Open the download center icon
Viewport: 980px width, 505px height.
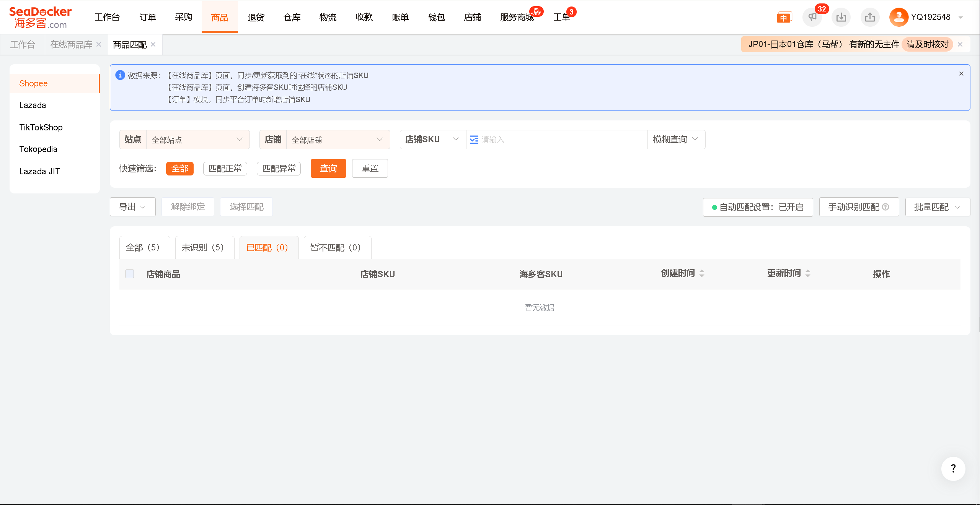point(841,17)
